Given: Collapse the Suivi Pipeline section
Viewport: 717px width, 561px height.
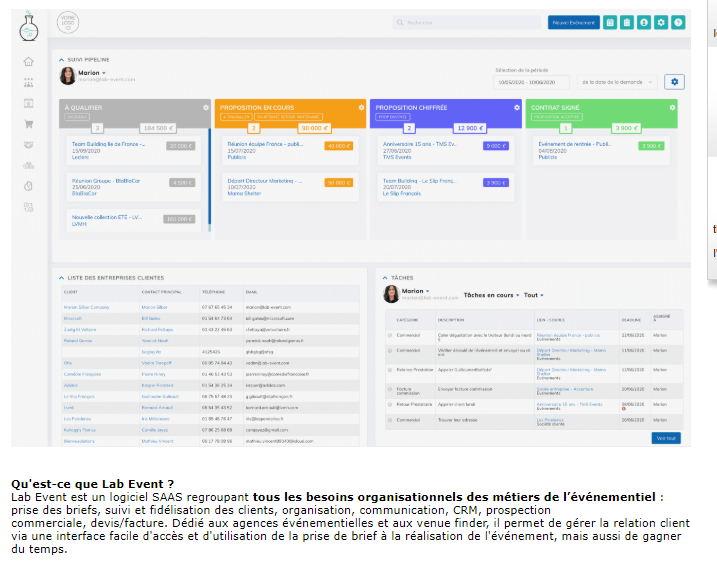Looking at the screenshot, I should point(61,60).
